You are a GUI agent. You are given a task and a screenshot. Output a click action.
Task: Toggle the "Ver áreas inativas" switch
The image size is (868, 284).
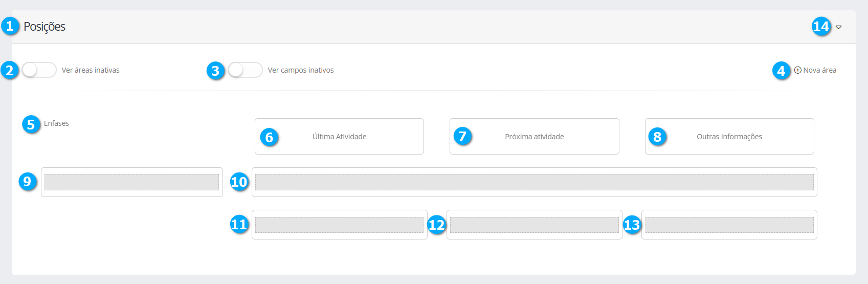point(39,70)
